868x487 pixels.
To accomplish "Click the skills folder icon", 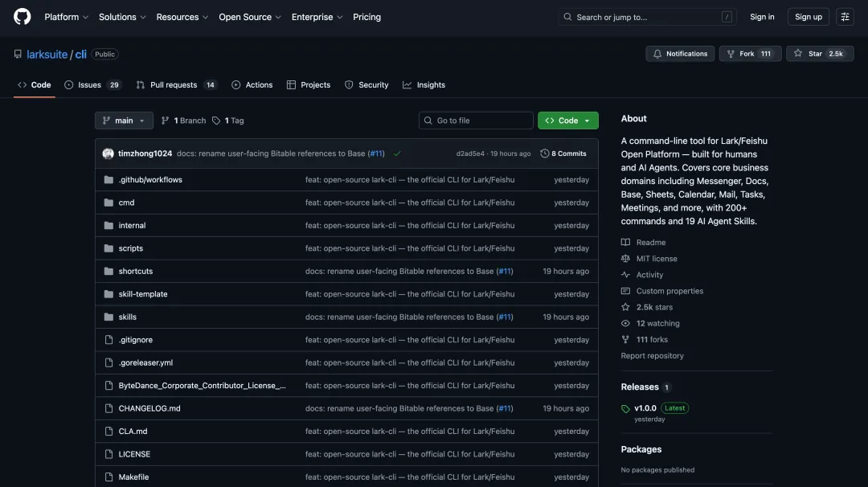I will click(x=108, y=317).
